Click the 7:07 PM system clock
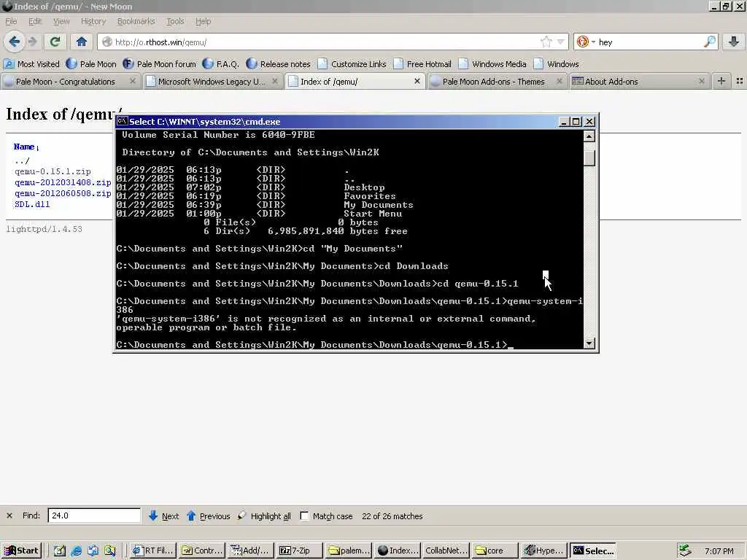Viewport: 747px width, 560px height. (719, 551)
